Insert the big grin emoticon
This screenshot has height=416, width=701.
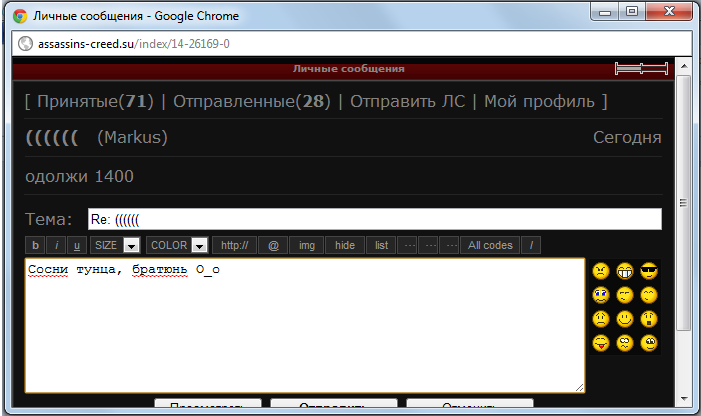pos(625,270)
